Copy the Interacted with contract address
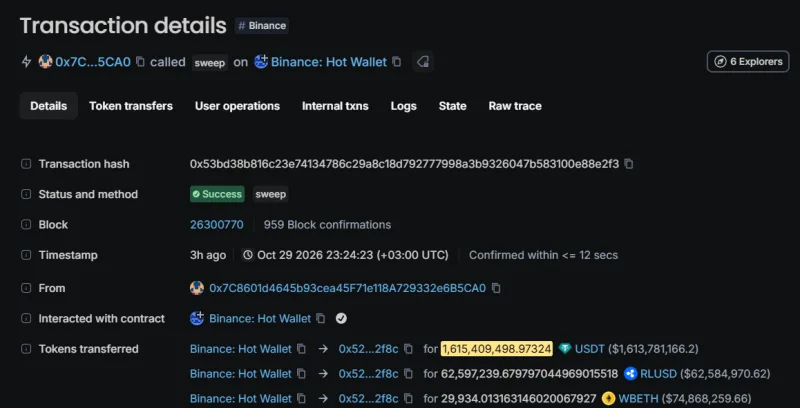Image resolution: width=800 pixels, height=408 pixels. [320, 318]
